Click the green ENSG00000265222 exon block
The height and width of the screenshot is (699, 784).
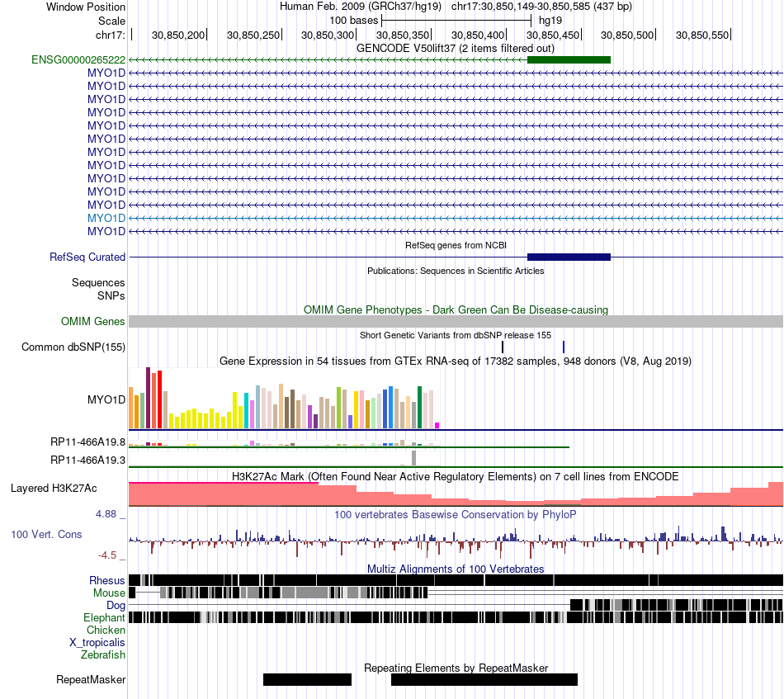tap(569, 60)
